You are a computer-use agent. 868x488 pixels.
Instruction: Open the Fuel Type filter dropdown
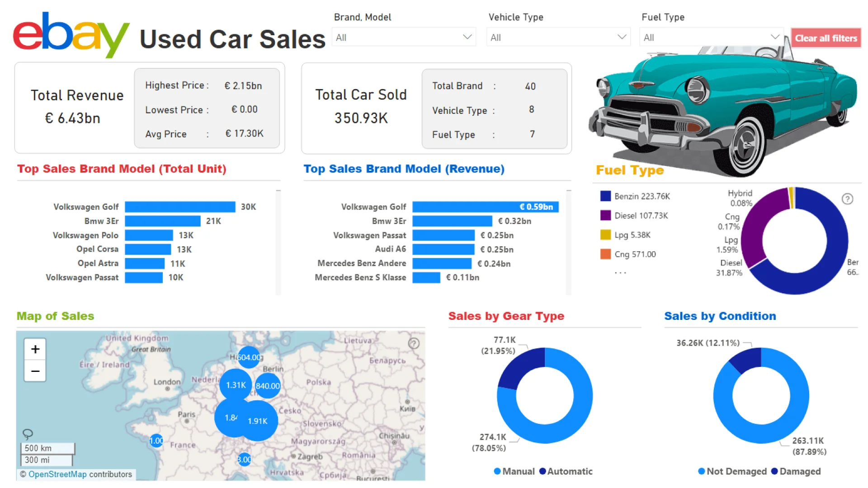(x=712, y=38)
